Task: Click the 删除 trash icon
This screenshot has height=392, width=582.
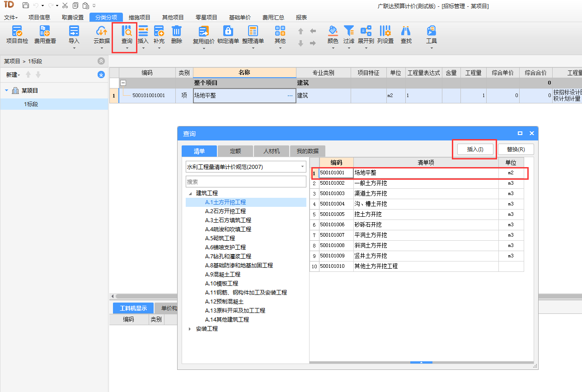Action: click(x=176, y=32)
